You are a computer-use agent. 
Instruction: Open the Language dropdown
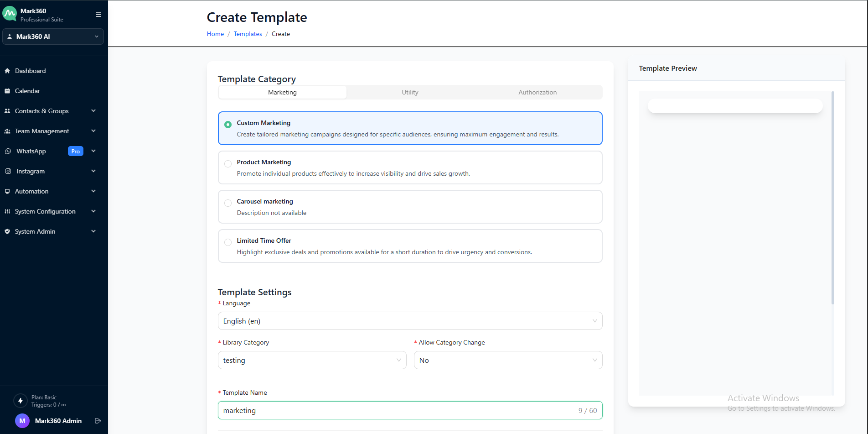point(409,321)
